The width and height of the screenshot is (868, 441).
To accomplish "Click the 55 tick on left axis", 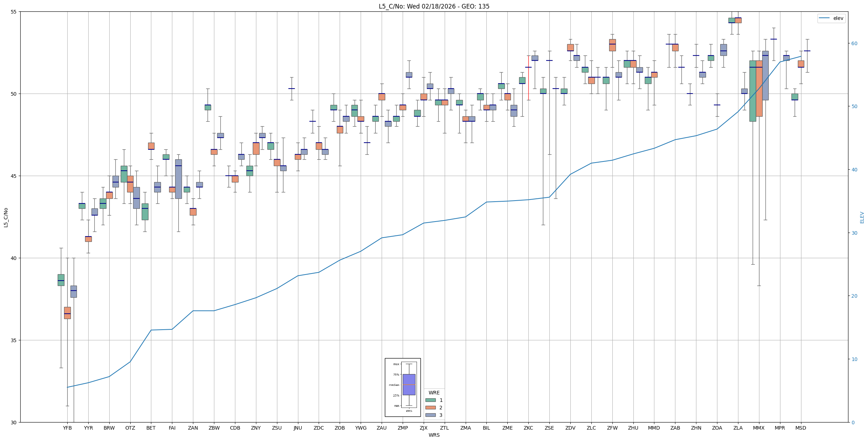I will pos(14,12).
